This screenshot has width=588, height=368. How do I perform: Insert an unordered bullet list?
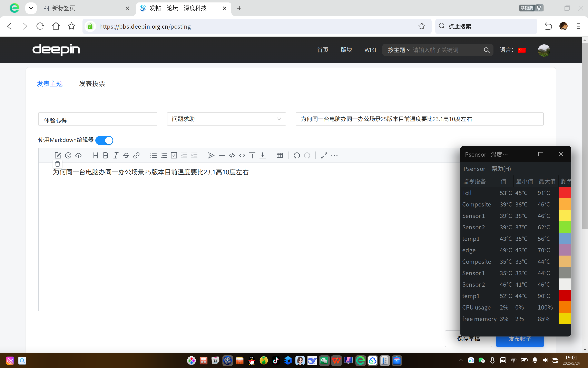click(x=153, y=155)
